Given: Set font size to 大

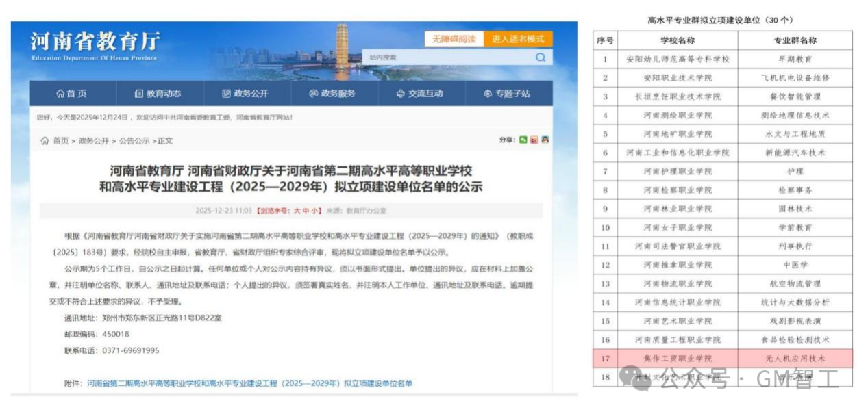Looking at the screenshot, I should (297, 211).
